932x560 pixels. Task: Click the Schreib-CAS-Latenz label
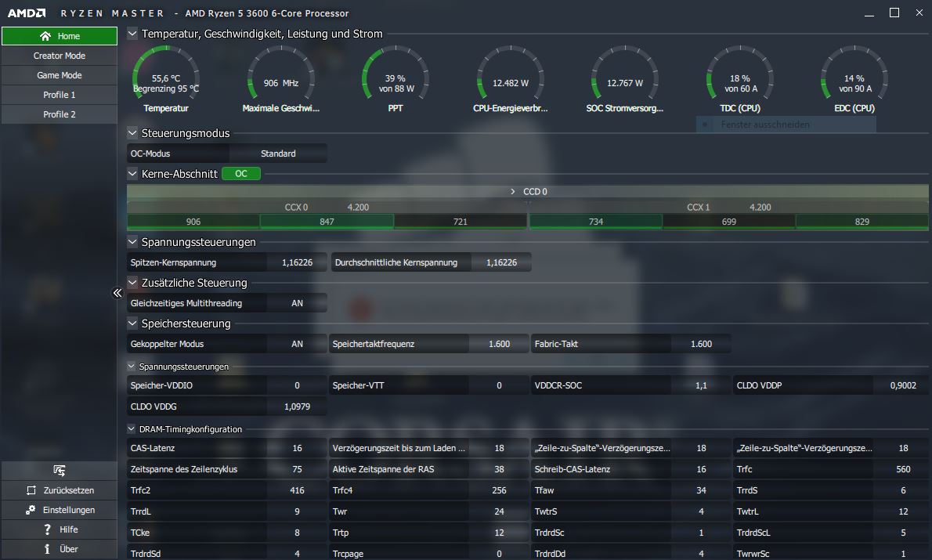(573, 470)
